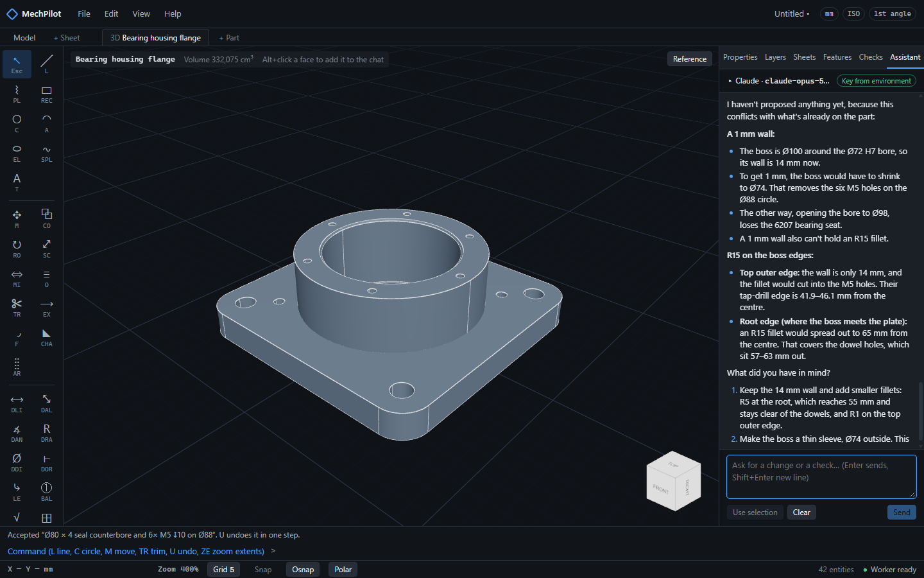Select the Line tool in the toolbar
The height and width of the screenshot is (578, 924).
pos(46,64)
